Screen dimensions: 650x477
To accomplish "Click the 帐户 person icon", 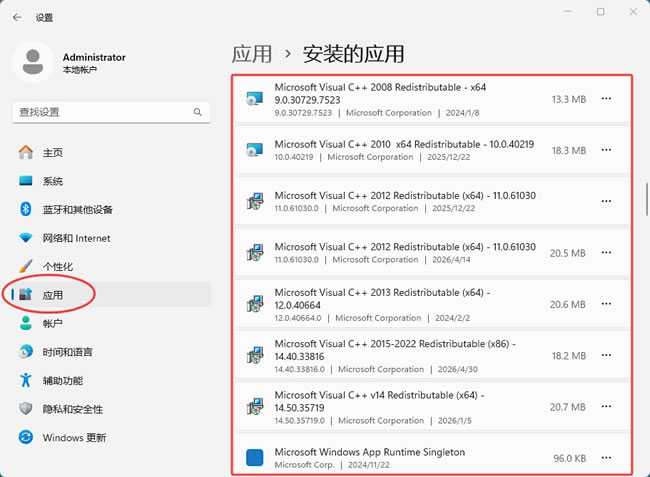I will tap(26, 323).
